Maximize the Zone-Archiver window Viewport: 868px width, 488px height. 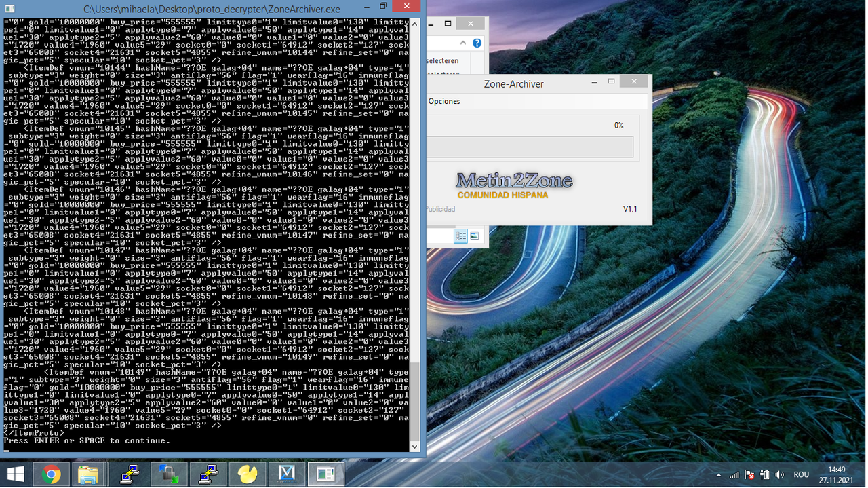pyautogui.click(x=611, y=81)
